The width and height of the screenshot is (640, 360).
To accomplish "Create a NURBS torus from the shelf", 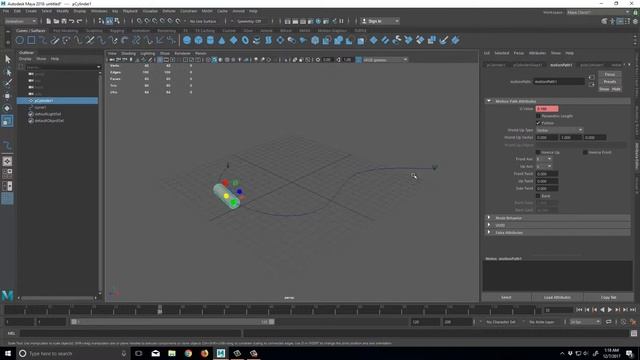I will coord(245,40).
